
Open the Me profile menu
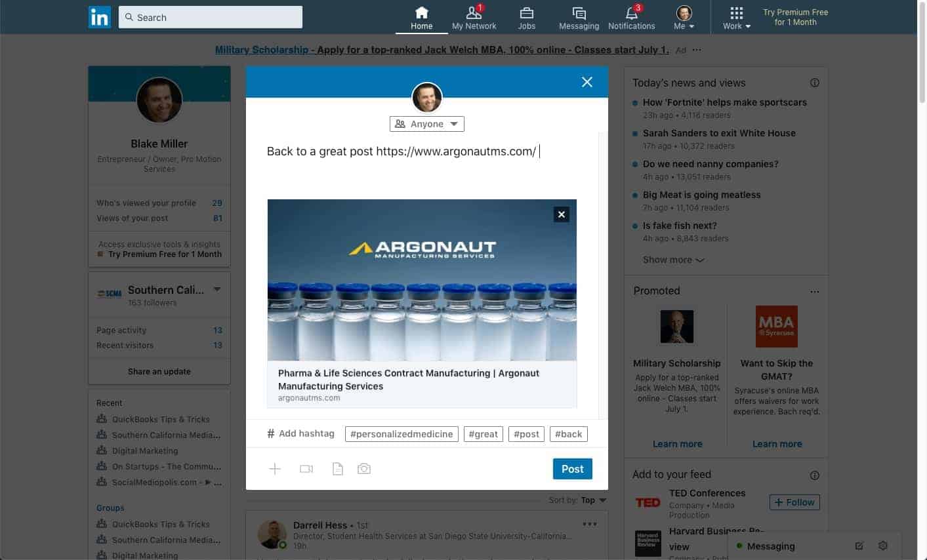tap(684, 18)
